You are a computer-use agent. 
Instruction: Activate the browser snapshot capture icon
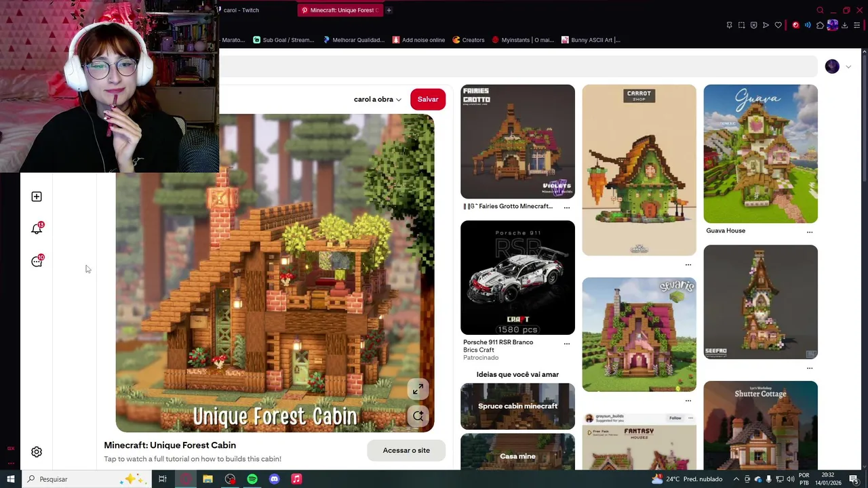click(741, 25)
